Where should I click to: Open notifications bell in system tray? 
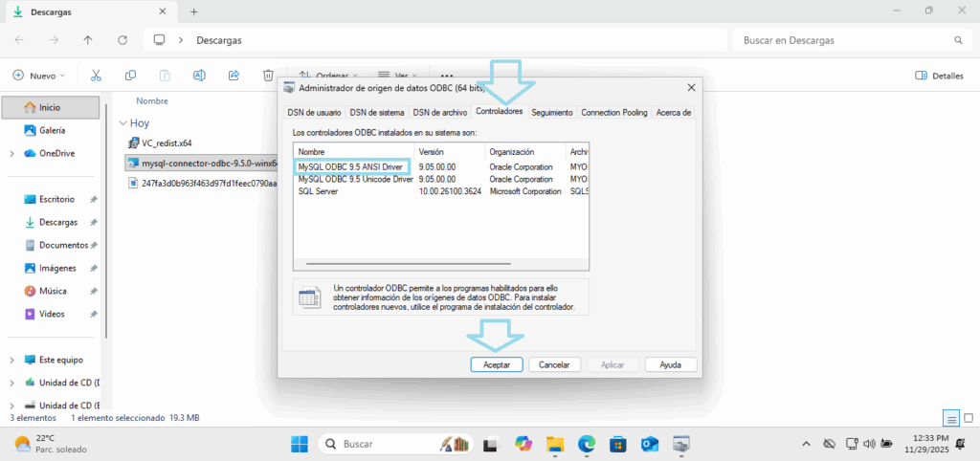[x=960, y=444]
